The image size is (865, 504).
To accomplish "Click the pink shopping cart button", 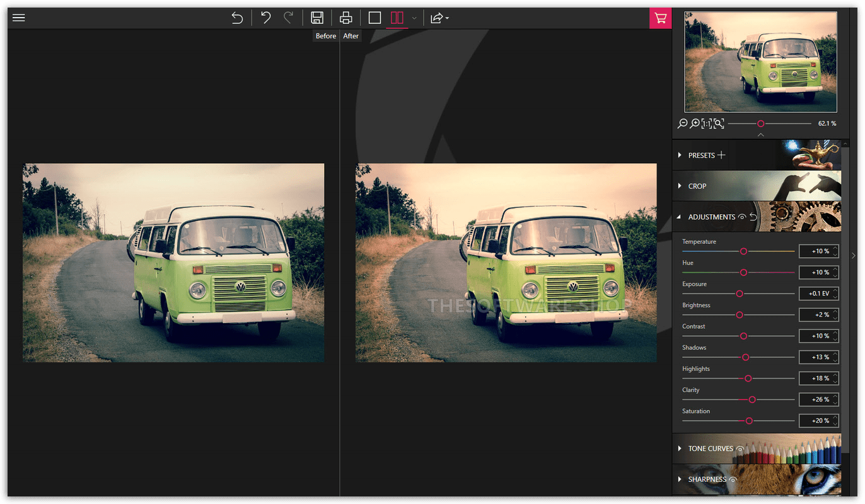I will pos(660,18).
